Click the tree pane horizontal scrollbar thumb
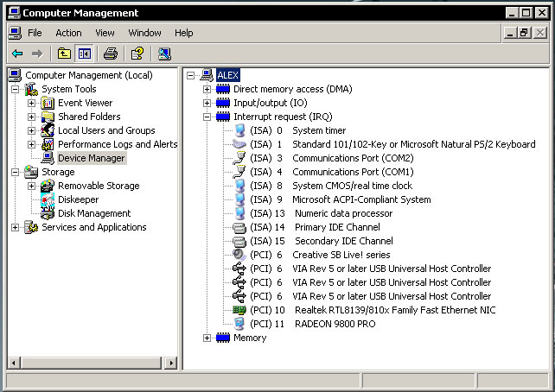 coord(92,363)
